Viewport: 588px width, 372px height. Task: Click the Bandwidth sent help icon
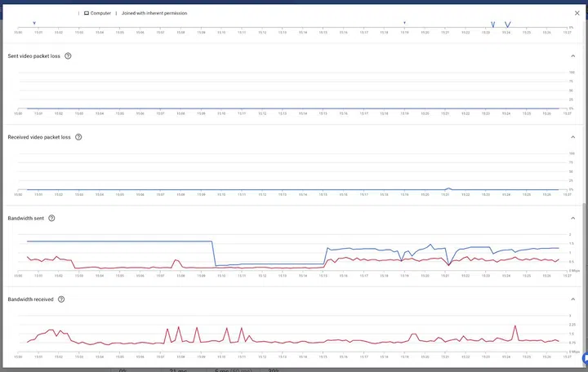pos(51,219)
